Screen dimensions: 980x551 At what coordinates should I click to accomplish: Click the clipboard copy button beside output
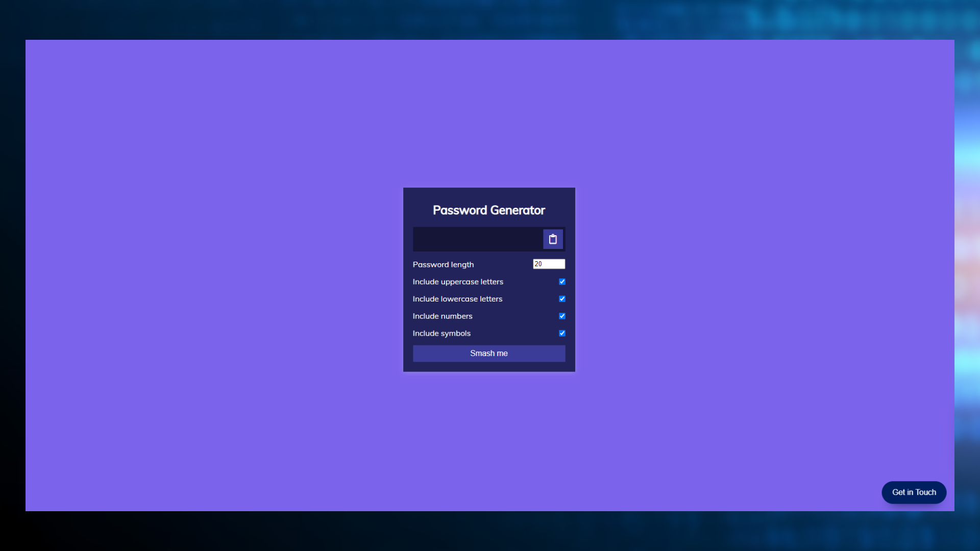(x=553, y=239)
